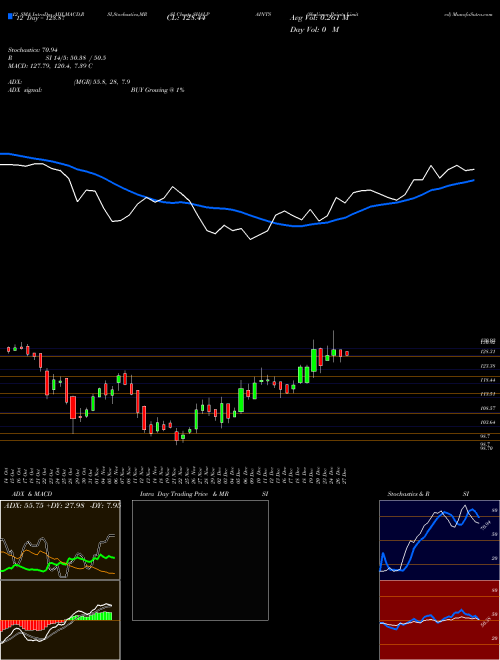500x660 pixels.
Task: Click the blue 12-day SMA legend square
Action: point(10,17)
